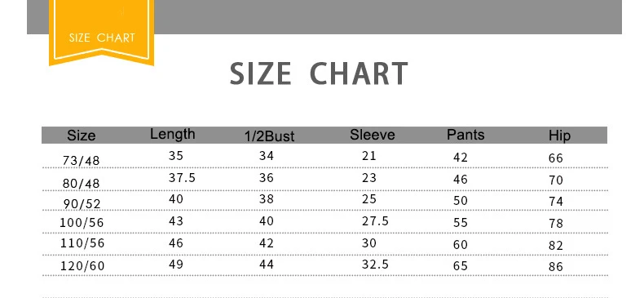The height and width of the screenshot is (298, 644).
Task: Click the large SIZE CHART heading
Action: (x=319, y=73)
